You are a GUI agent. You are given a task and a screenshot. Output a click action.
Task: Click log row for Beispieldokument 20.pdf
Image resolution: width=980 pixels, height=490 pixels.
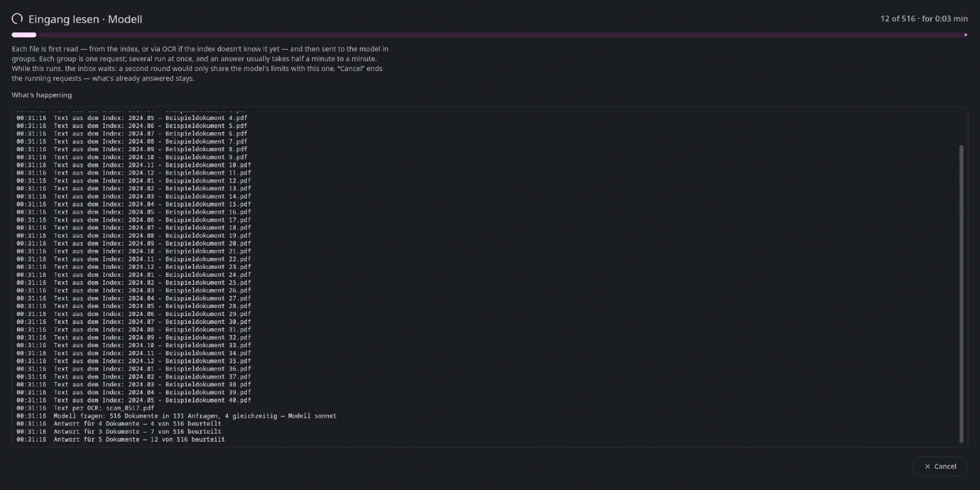point(134,243)
